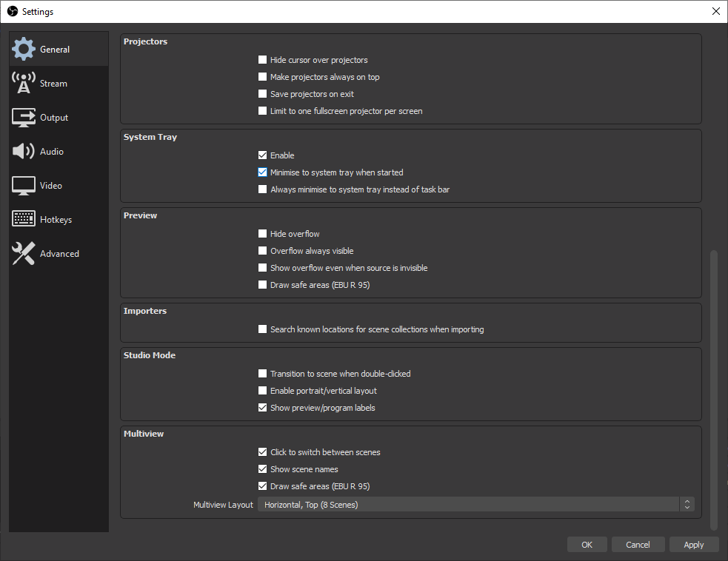Click the Multiview Layout stepper arrows
Viewport: 728px width, 561px height.
tap(687, 504)
